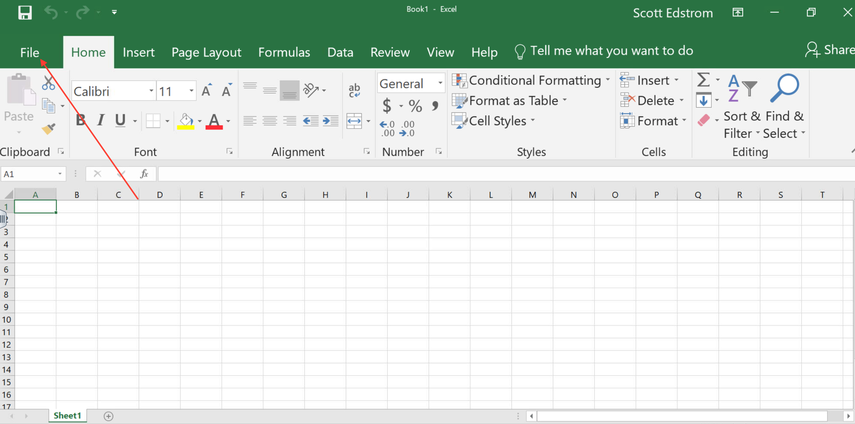855x424 pixels.
Task: Click the Save icon in title bar
Action: point(25,12)
